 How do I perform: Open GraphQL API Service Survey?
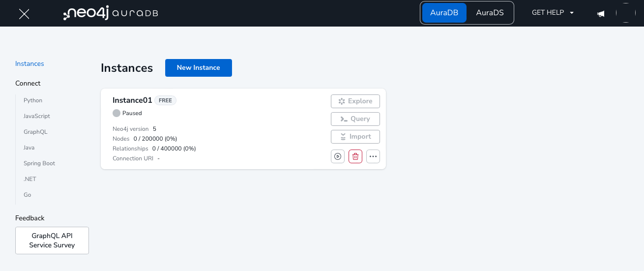tap(52, 241)
